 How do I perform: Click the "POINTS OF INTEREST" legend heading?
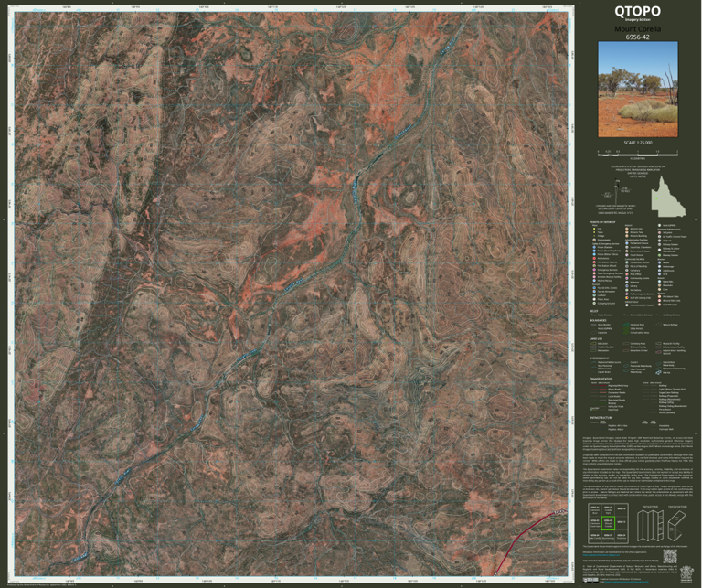[x=602, y=222]
